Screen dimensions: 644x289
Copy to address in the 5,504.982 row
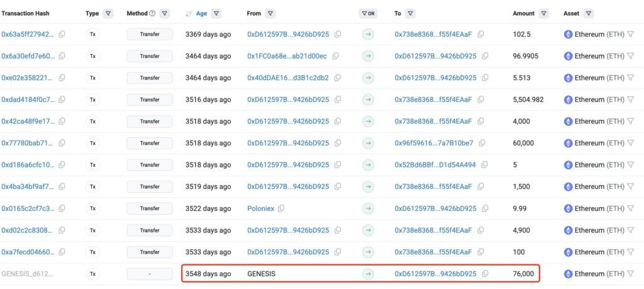click(480, 99)
